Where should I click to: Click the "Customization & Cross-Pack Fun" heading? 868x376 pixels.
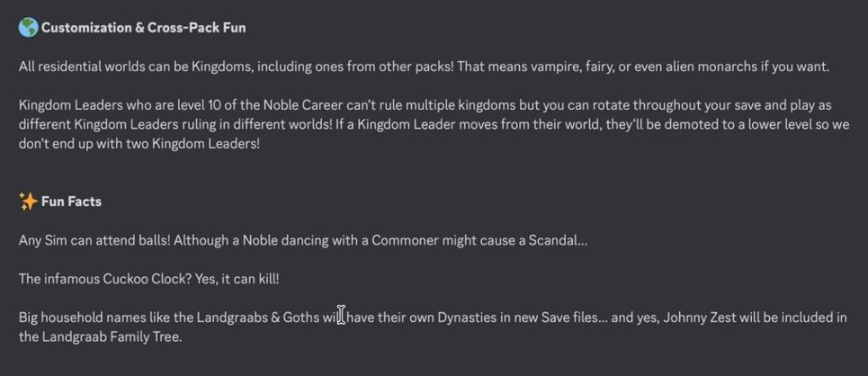point(143,27)
